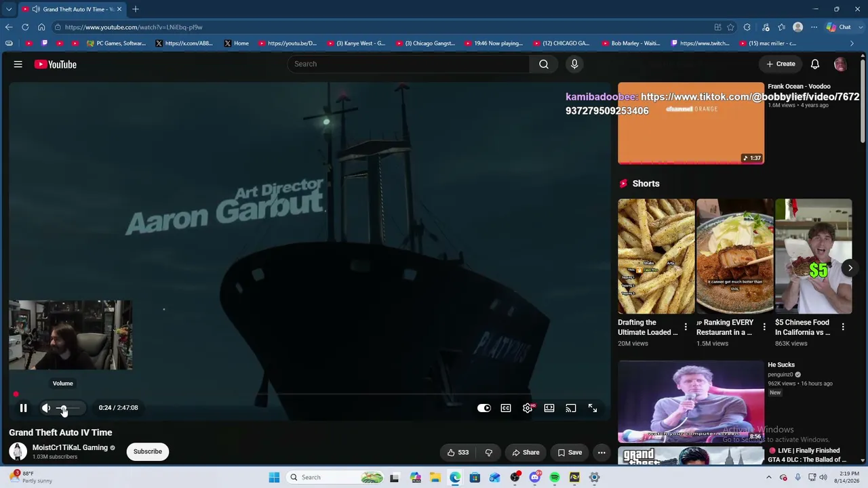Image resolution: width=868 pixels, height=488 pixels.
Task: Open the PC Games, Software bookmark
Action: (x=116, y=43)
